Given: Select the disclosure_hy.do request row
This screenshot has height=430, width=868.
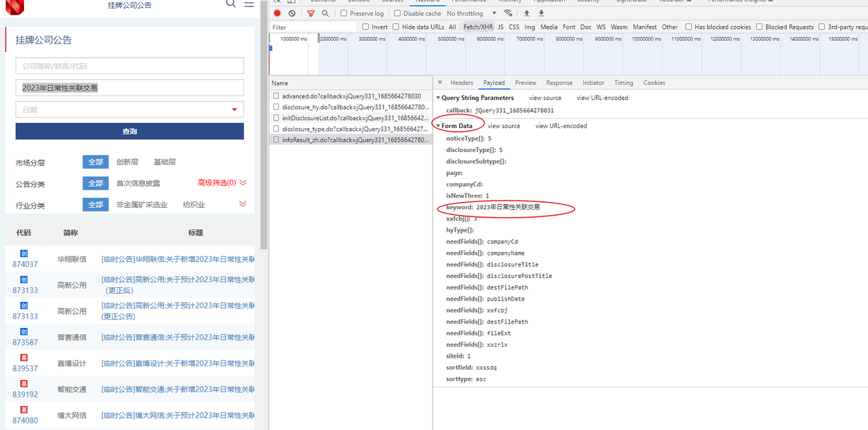Looking at the screenshot, I should (351, 106).
